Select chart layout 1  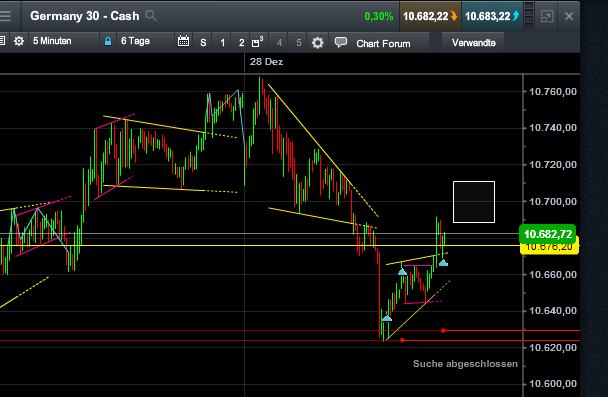click(222, 42)
